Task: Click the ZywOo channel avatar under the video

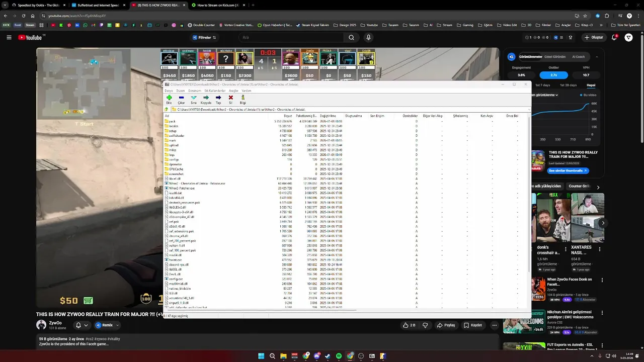Action: [41, 325]
